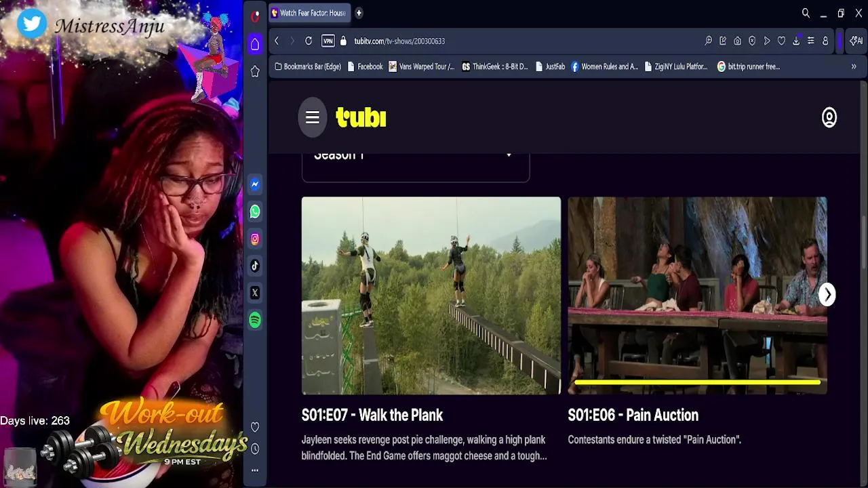Viewport: 868px width, 488px height.
Task: Click the Work-out Wednesdays banner
Action: 173,434
